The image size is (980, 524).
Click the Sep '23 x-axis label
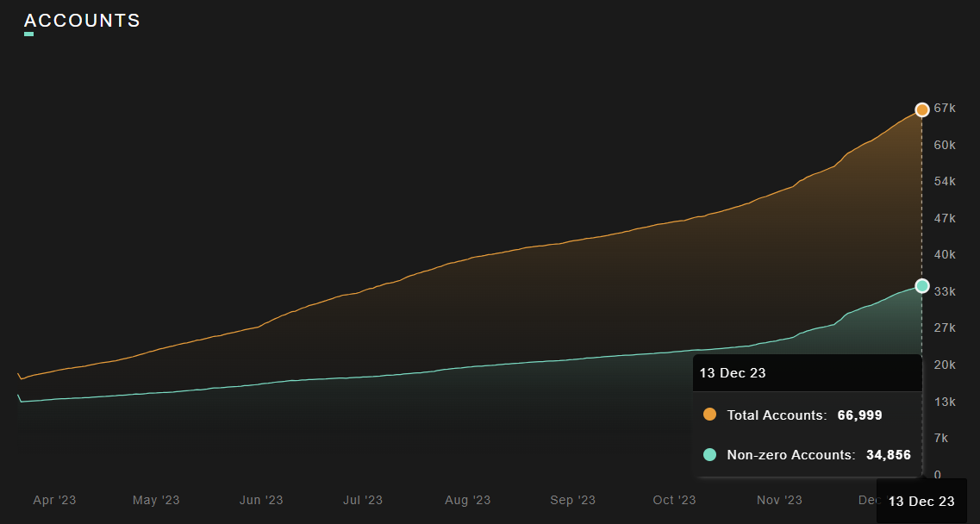click(x=572, y=500)
